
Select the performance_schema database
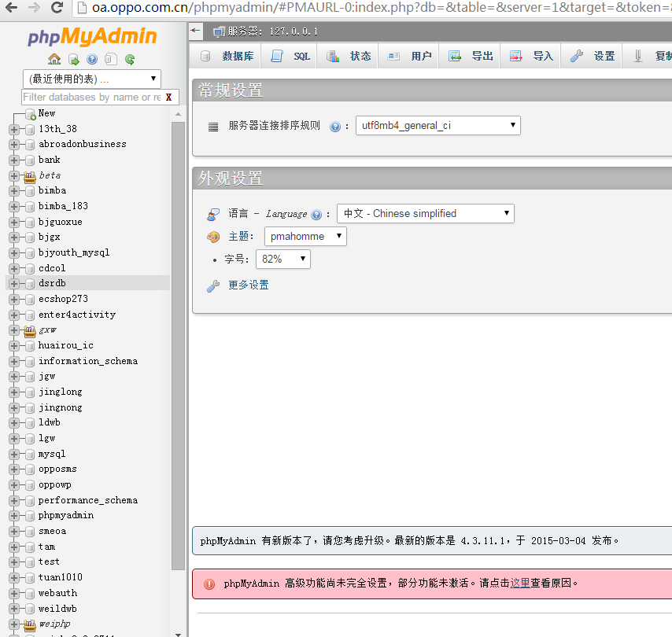point(88,500)
